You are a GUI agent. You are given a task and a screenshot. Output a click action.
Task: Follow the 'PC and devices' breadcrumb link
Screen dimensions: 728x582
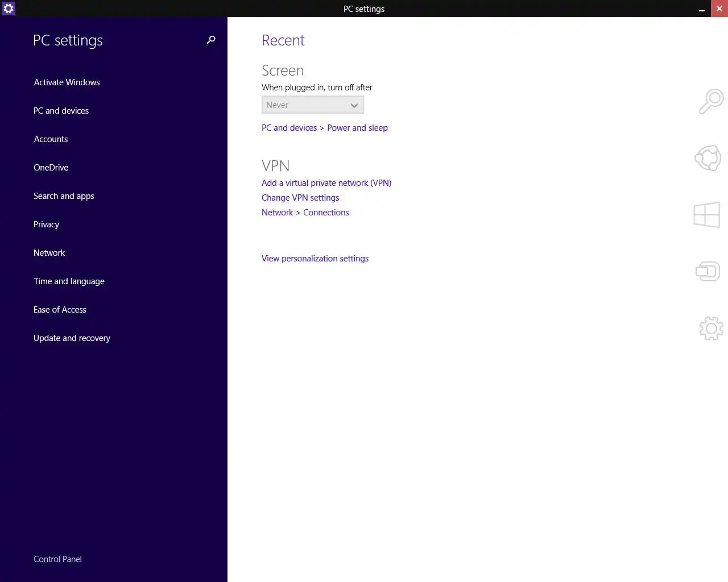(289, 128)
